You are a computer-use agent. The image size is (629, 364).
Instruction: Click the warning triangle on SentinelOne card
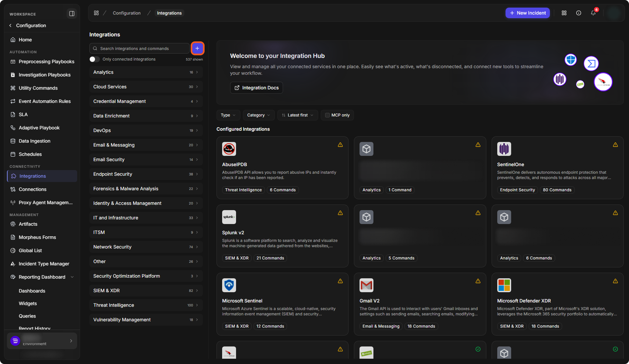[x=615, y=145]
